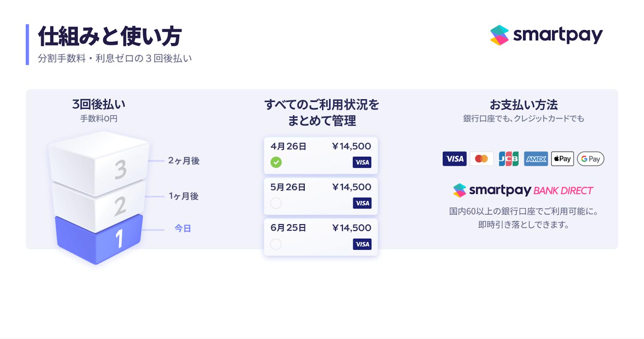Click the 今日 label
The height and width of the screenshot is (339, 644).
pyautogui.click(x=183, y=229)
